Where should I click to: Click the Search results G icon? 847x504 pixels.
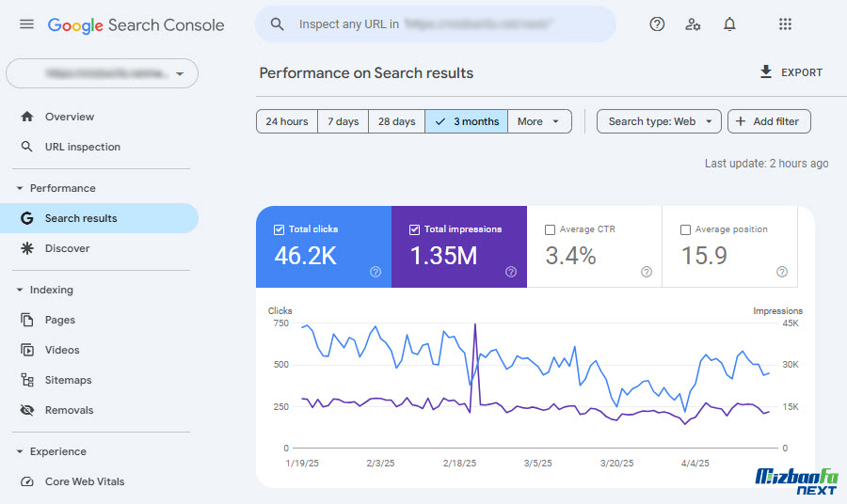(x=27, y=218)
